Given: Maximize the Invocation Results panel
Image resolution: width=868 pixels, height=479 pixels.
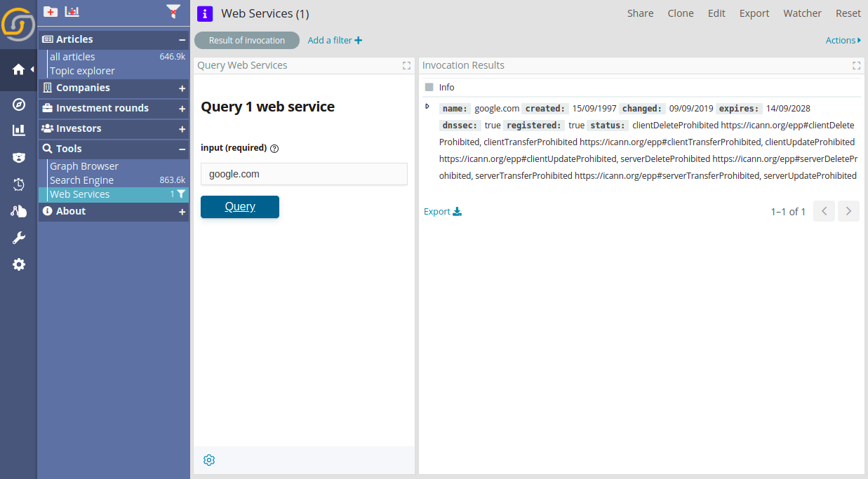Looking at the screenshot, I should point(856,65).
